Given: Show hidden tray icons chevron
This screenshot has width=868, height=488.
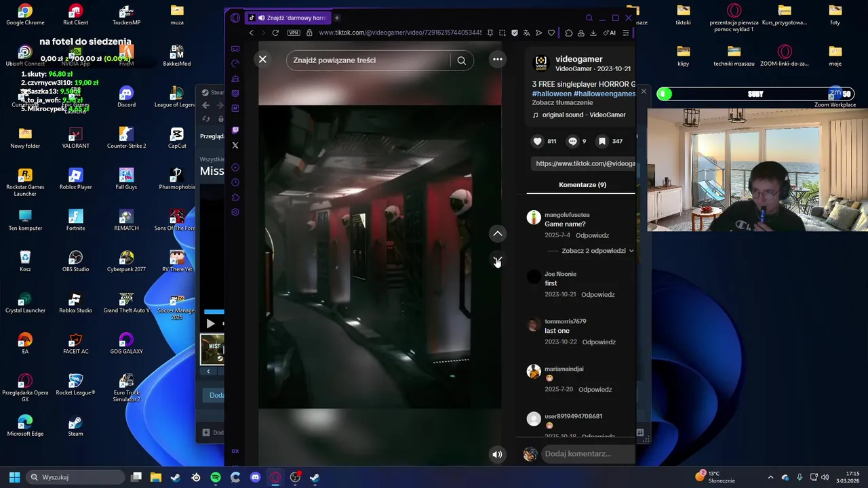Looking at the screenshot, I should click(770, 477).
